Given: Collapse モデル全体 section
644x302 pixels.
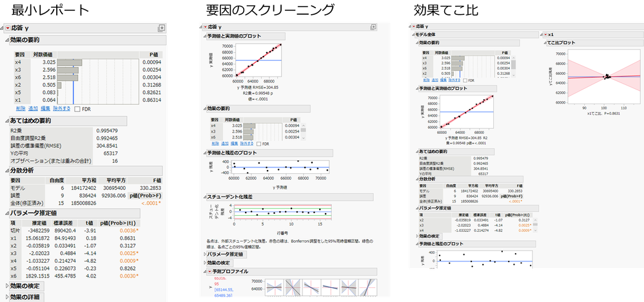Looking at the screenshot, I should pyautogui.click(x=413, y=35).
